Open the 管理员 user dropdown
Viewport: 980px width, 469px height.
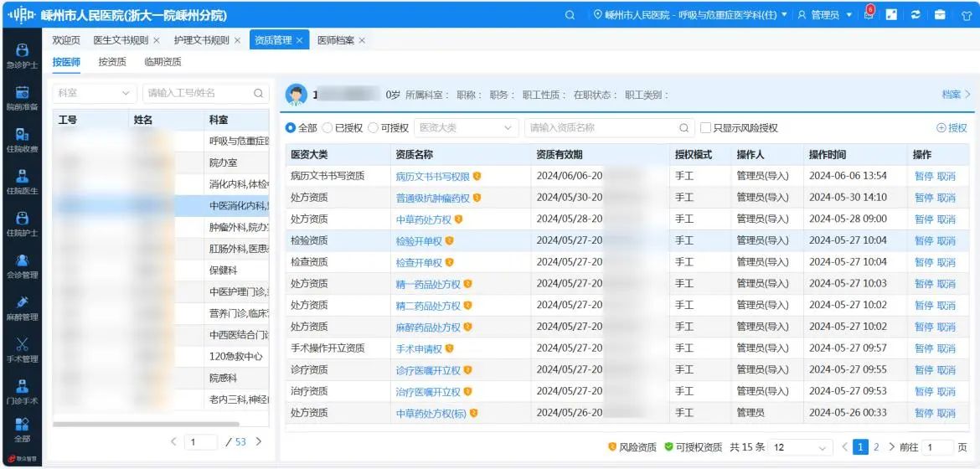(824, 14)
